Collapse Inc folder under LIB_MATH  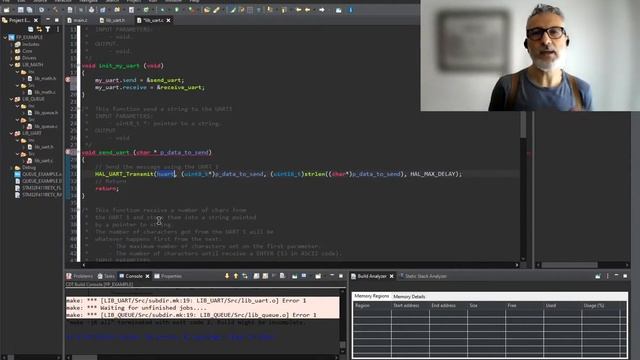(x=17, y=71)
